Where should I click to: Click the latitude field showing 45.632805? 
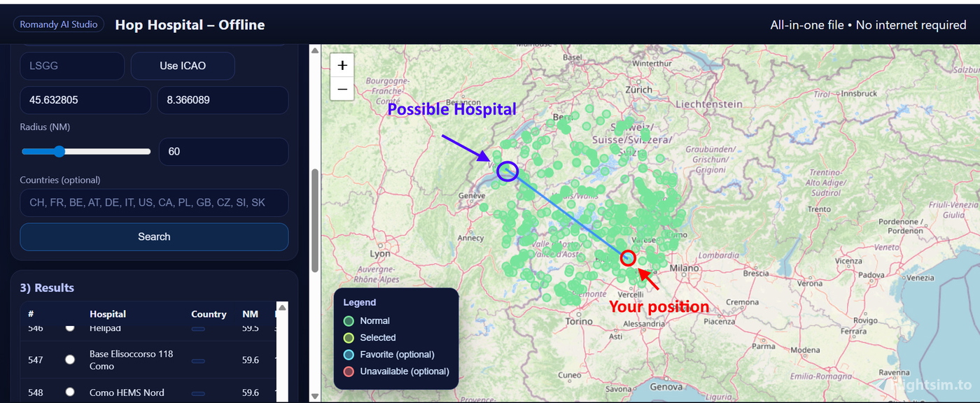coord(85,100)
